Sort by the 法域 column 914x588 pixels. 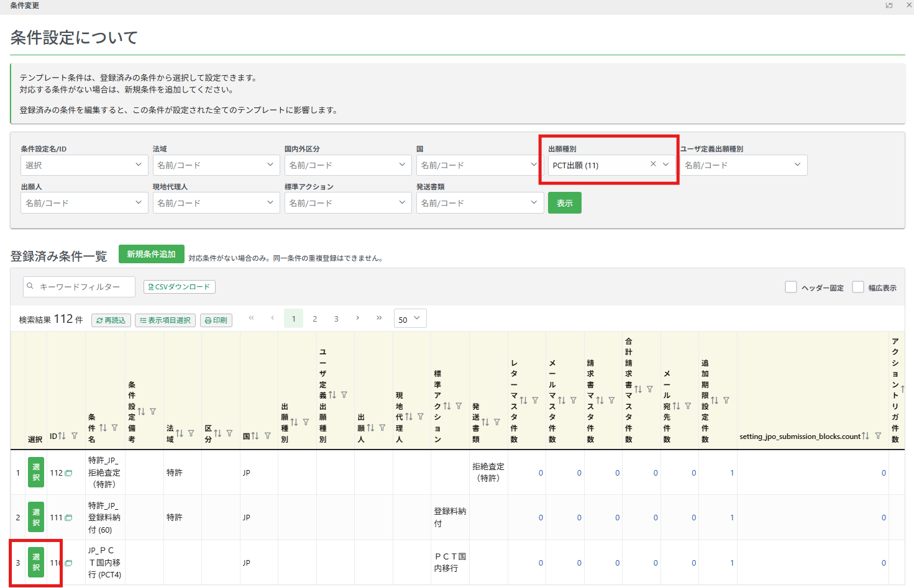point(179,433)
